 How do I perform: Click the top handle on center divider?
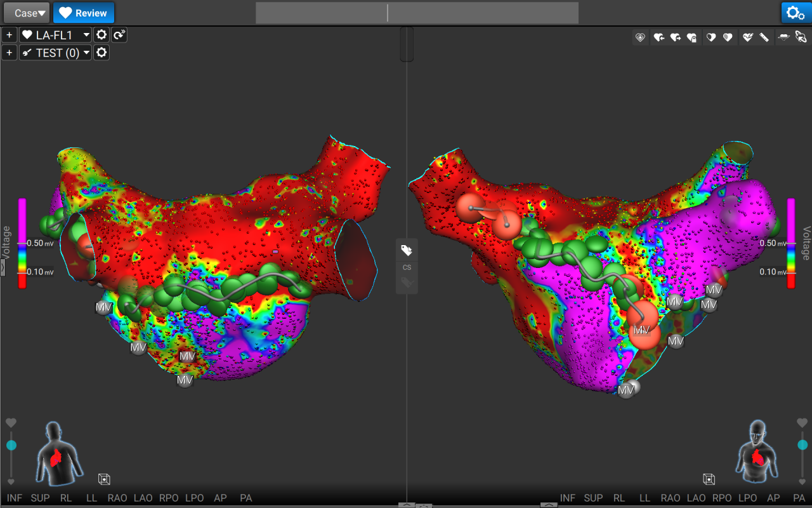(407, 44)
